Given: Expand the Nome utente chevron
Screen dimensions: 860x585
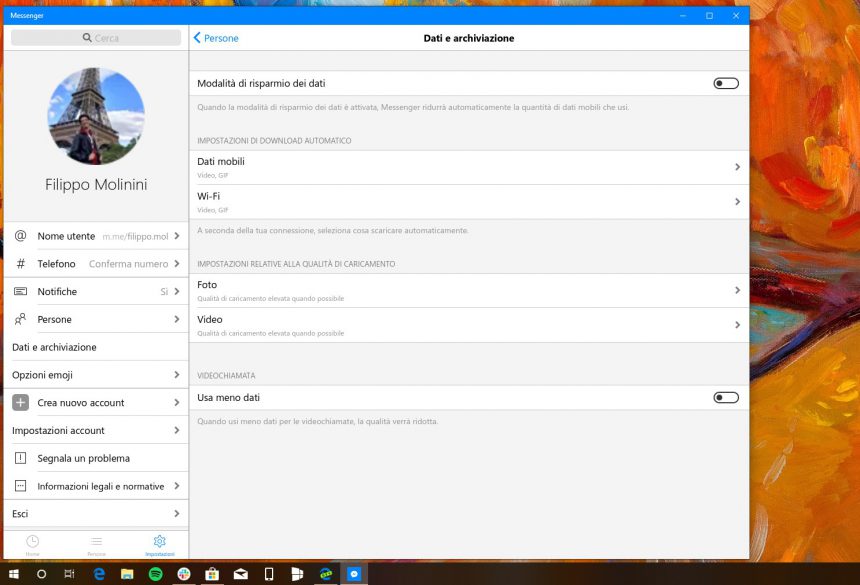Looking at the screenshot, I should [177, 236].
